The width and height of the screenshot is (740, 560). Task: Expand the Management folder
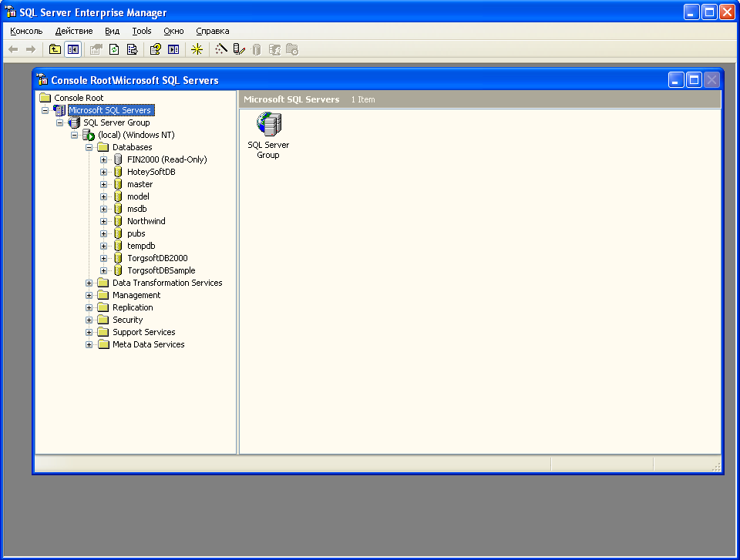pyautogui.click(x=89, y=295)
